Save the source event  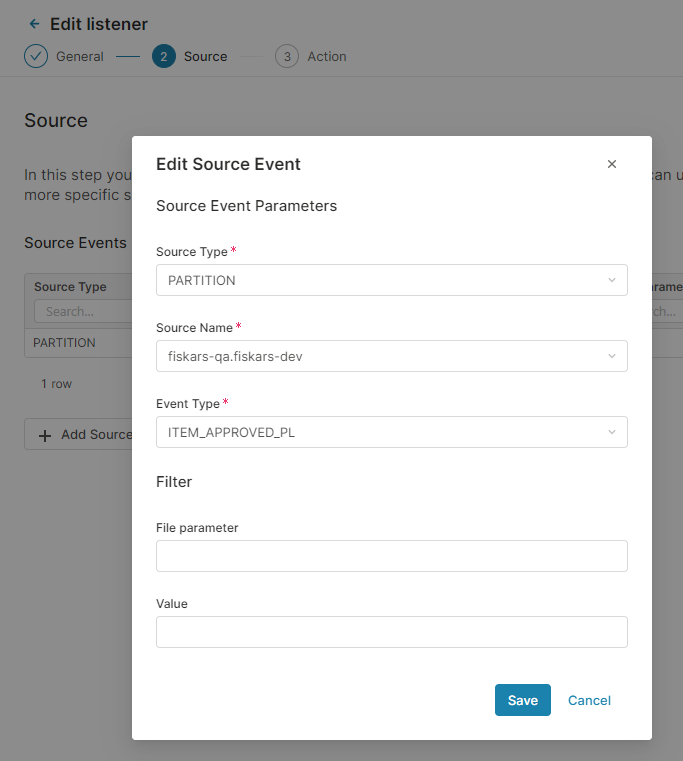522,700
